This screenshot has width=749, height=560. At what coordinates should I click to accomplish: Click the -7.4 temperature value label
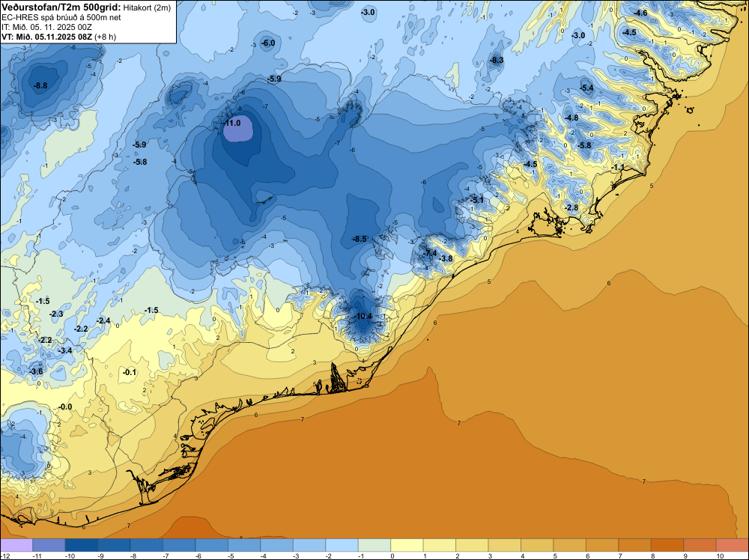click(x=430, y=253)
